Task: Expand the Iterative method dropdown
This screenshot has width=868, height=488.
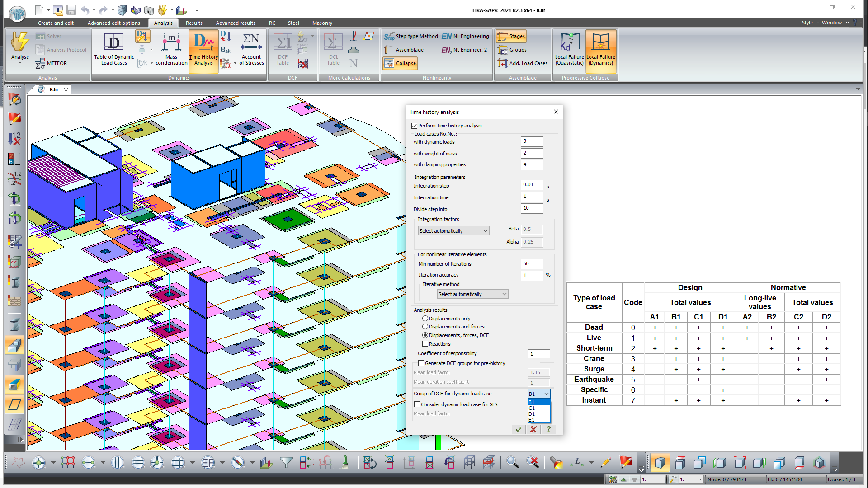Action: [x=472, y=294]
